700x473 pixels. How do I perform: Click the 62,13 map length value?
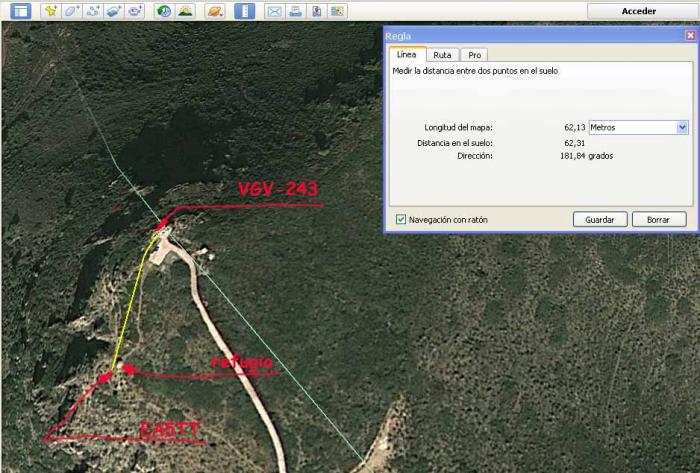tap(574, 128)
